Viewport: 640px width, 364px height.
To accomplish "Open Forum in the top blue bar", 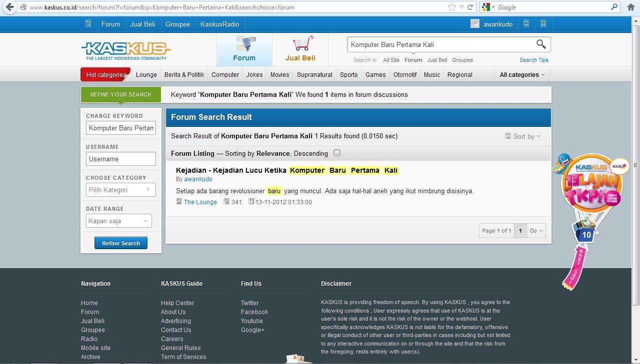I will pyautogui.click(x=110, y=24).
